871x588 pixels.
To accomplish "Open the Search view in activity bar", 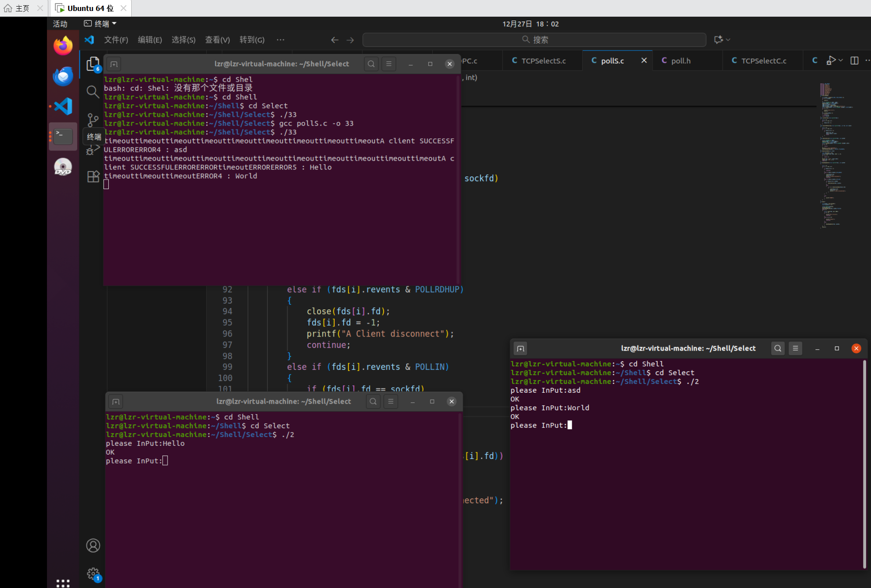I will [x=93, y=92].
